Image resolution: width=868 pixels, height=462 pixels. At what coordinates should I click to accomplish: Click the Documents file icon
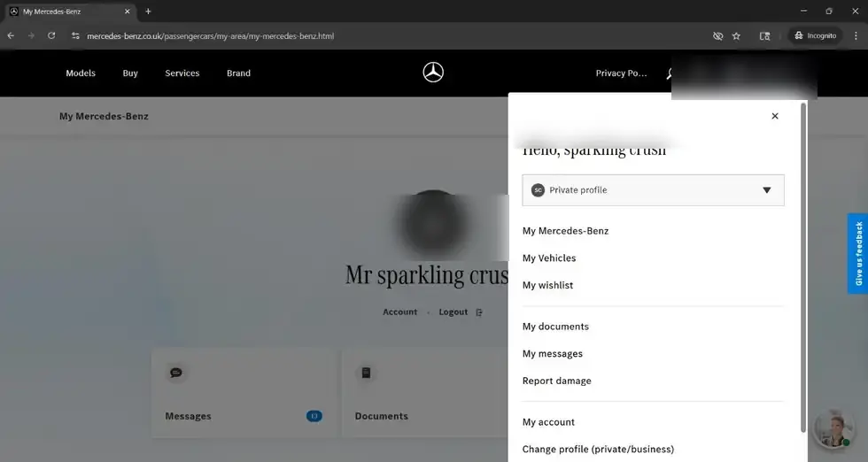click(x=366, y=373)
